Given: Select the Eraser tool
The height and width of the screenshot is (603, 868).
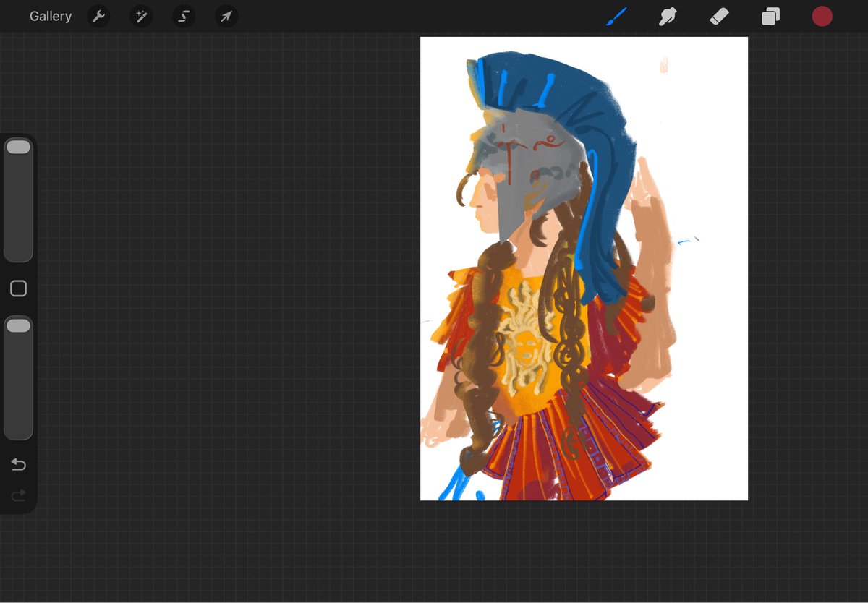Looking at the screenshot, I should [x=719, y=16].
